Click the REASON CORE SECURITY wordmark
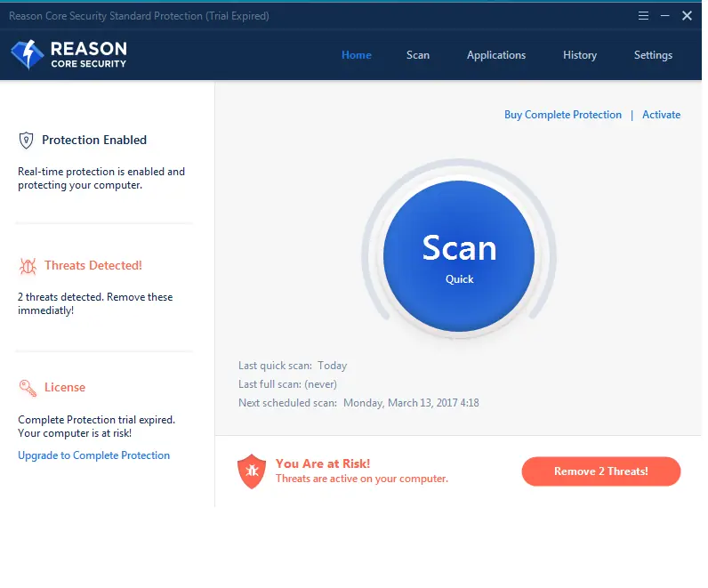This screenshot has width=708, height=588. [89, 54]
